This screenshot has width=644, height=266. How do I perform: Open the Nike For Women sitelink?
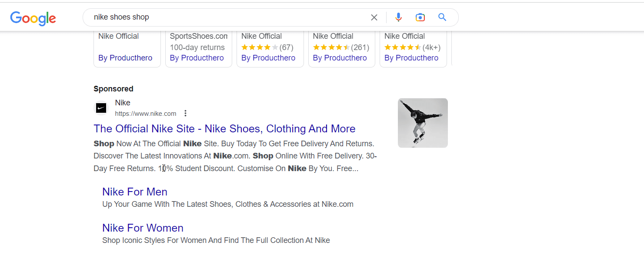(143, 228)
